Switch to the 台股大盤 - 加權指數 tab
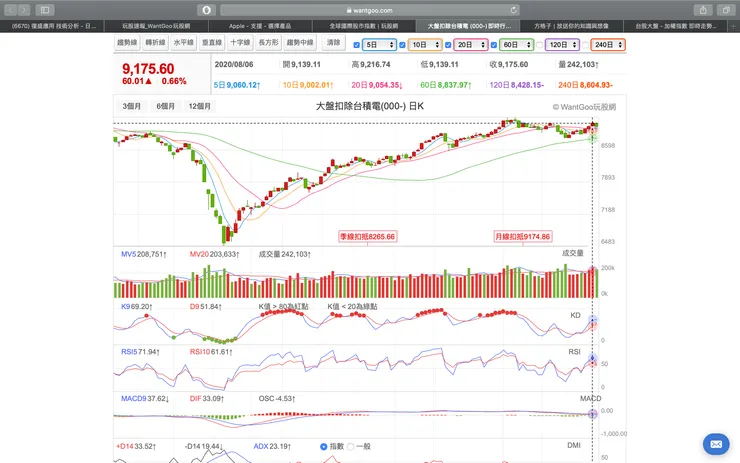Viewport: 740px width, 463px height. coord(675,26)
